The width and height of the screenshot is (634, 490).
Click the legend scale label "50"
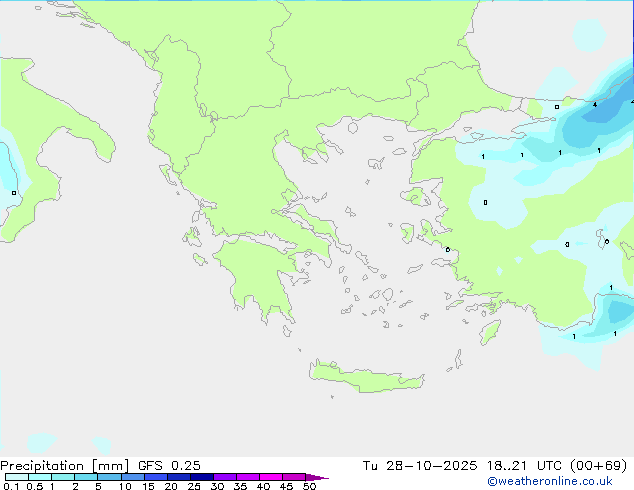[309, 486]
